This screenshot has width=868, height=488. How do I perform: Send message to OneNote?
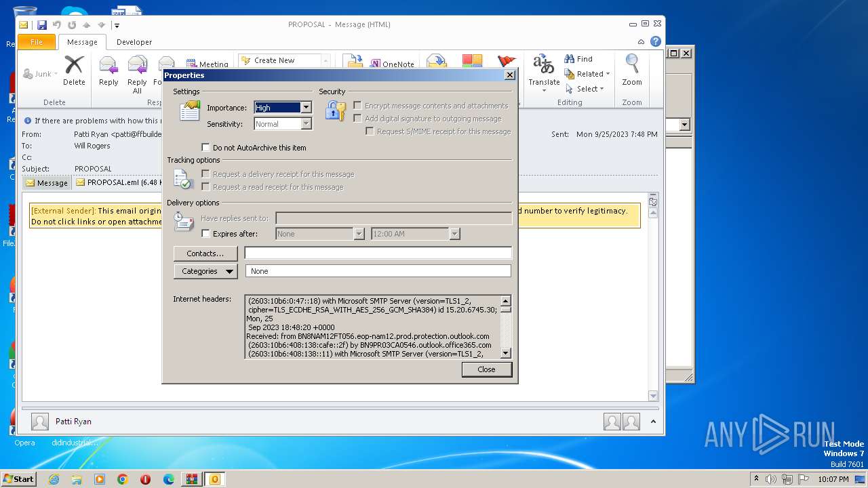(393, 64)
